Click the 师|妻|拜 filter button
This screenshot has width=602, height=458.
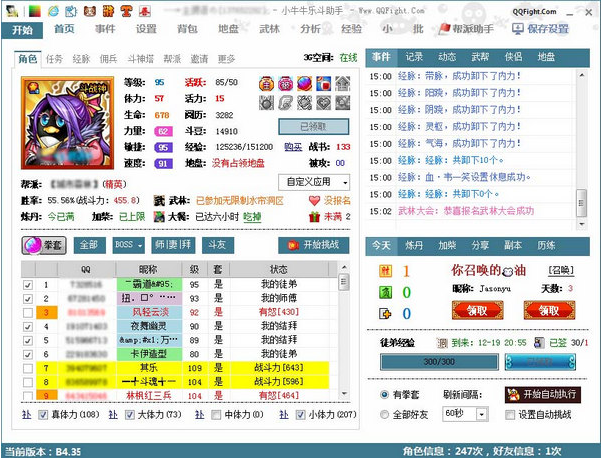(x=173, y=245)
